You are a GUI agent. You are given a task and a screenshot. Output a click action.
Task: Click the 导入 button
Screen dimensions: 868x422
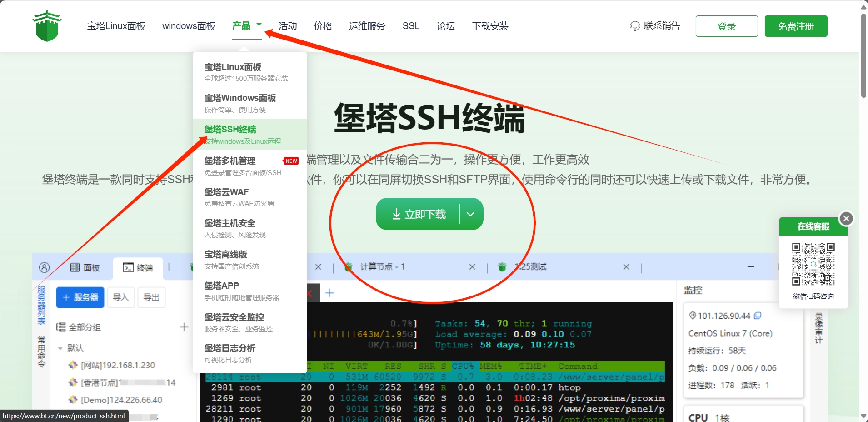(x=121, y=297)
